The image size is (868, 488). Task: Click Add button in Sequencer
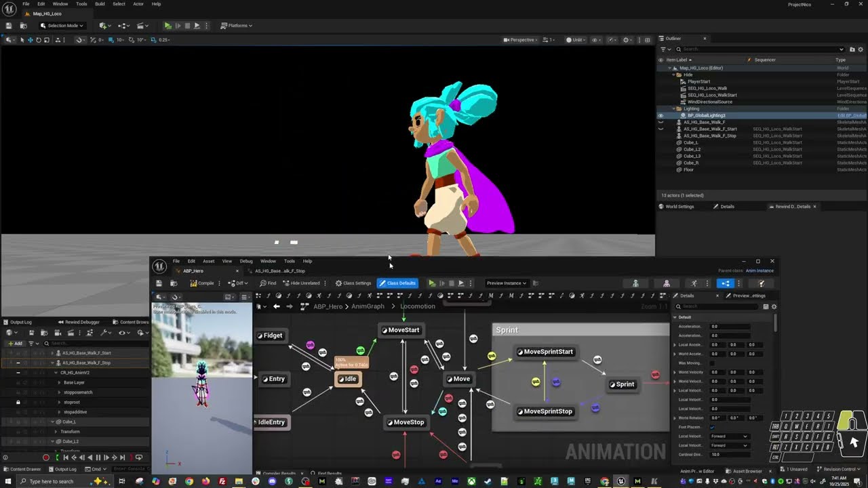(x=15, y=344)
